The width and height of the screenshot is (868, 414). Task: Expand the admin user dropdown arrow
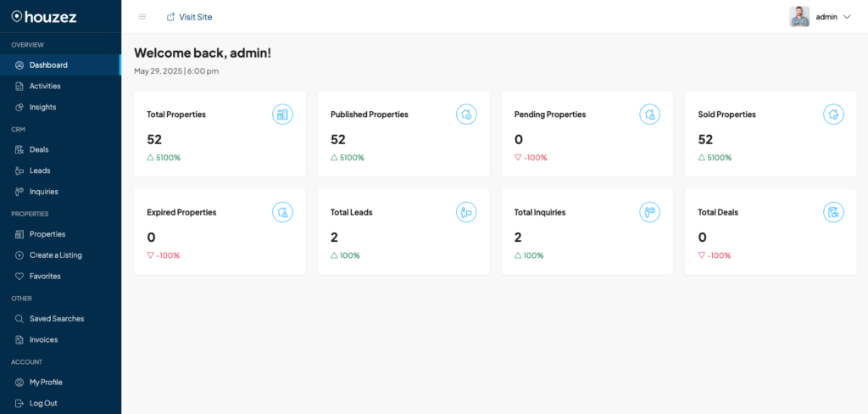pos(846,17)
